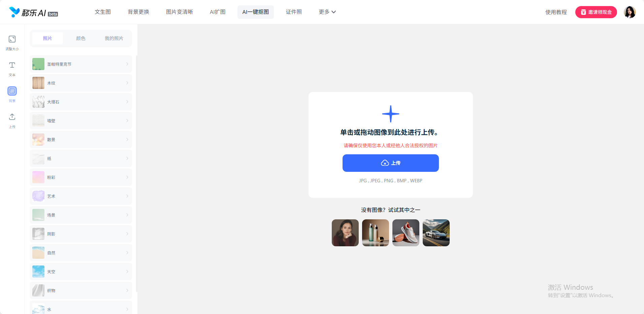Expand the 织物 category chevron
This screenshot has height=314, width=644.
pyautogui.click(x=127, y=290)
